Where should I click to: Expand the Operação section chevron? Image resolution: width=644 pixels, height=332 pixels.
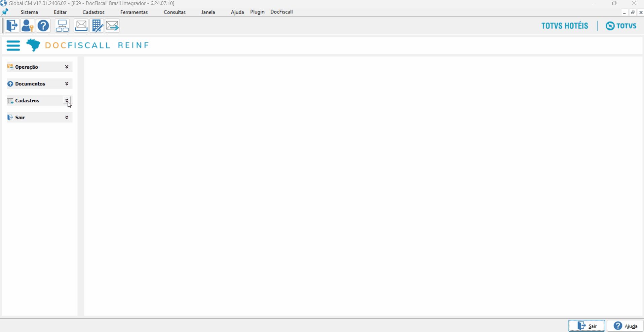tap(67, 67)
